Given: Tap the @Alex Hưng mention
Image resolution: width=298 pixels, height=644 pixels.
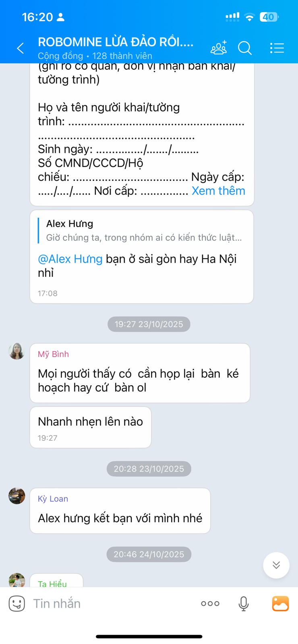Looking at the screenshot, I should 70,259.
